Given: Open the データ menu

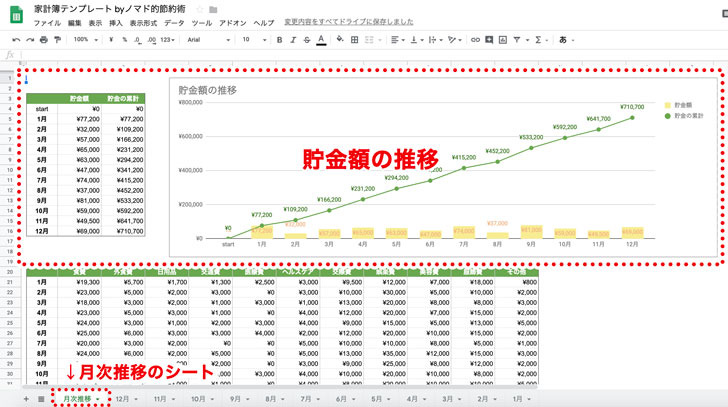Looking at the screenshot, I should point(174,22).
